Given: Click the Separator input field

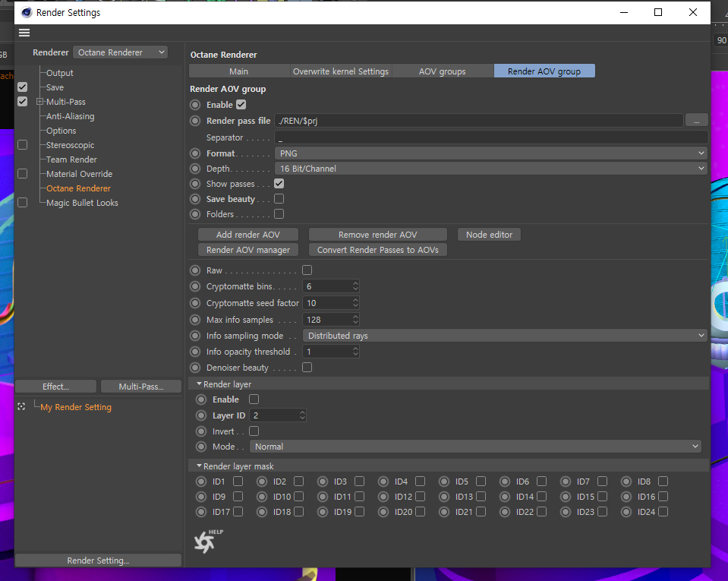Looking at the screenshot, I should [x=491, y=137].
